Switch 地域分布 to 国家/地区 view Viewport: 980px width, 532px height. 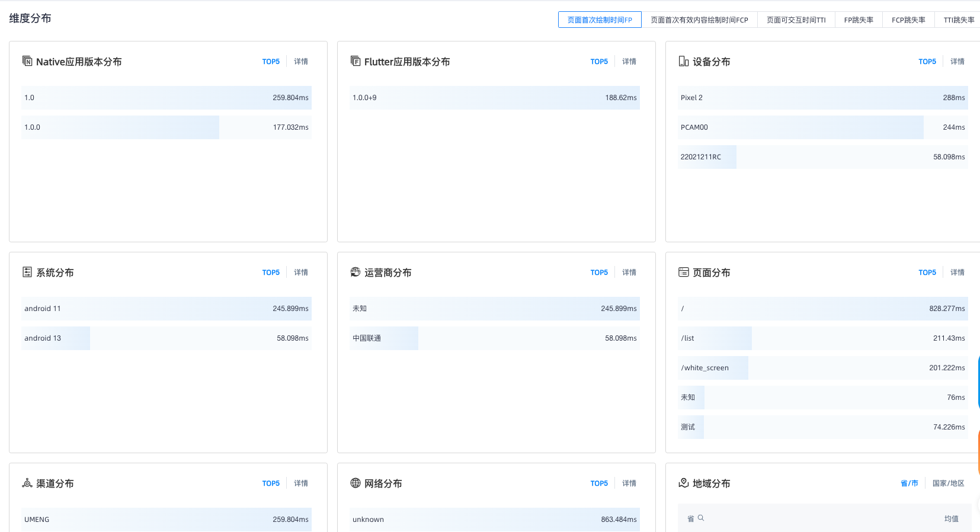point(948,483)
